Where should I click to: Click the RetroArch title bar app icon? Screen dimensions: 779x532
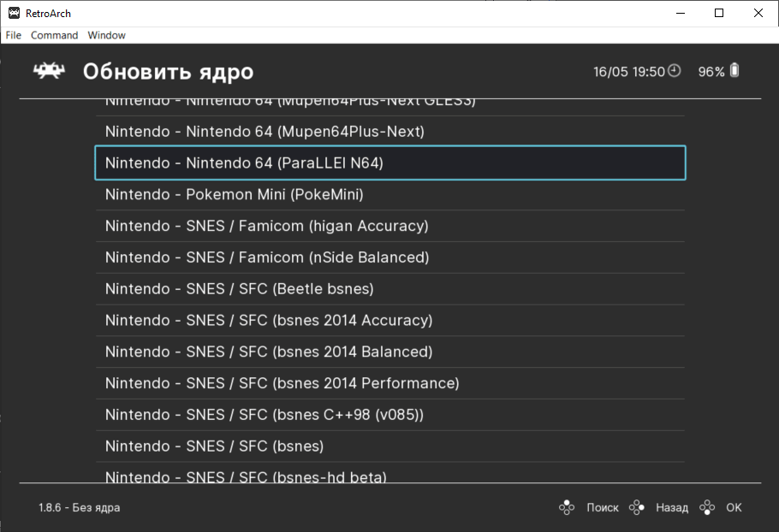[x=14, y=14]
